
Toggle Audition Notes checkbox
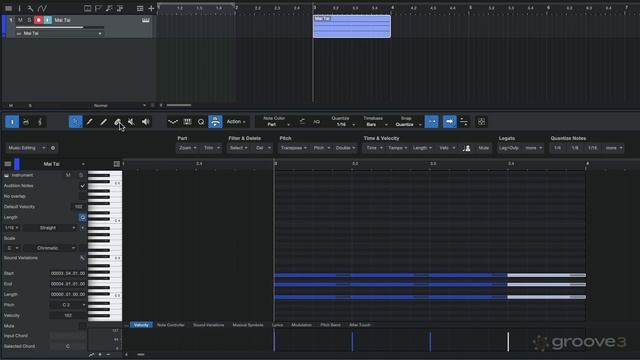tap(82, 186)
